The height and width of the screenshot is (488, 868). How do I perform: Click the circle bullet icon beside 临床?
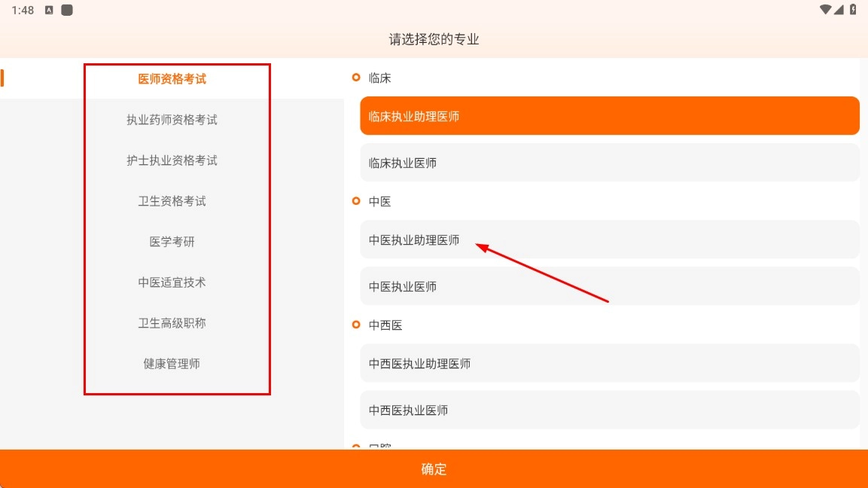(356, 78)
